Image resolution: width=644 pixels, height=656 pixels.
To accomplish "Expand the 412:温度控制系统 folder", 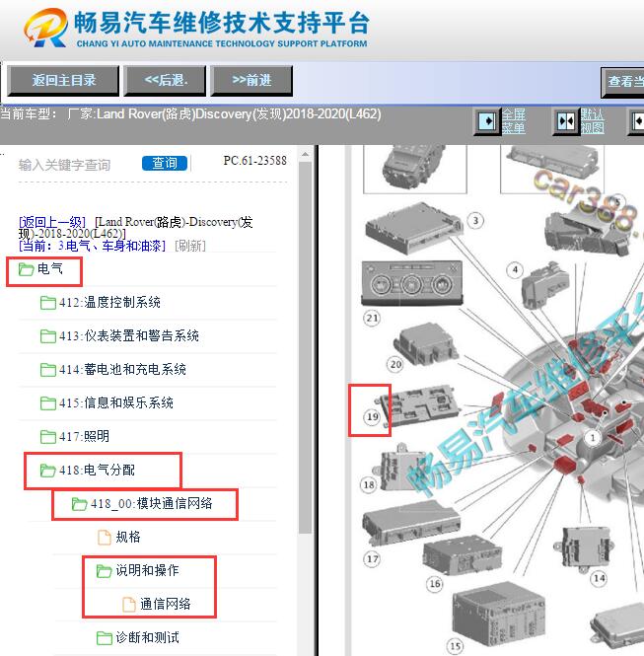I will (x=109, y=302).
